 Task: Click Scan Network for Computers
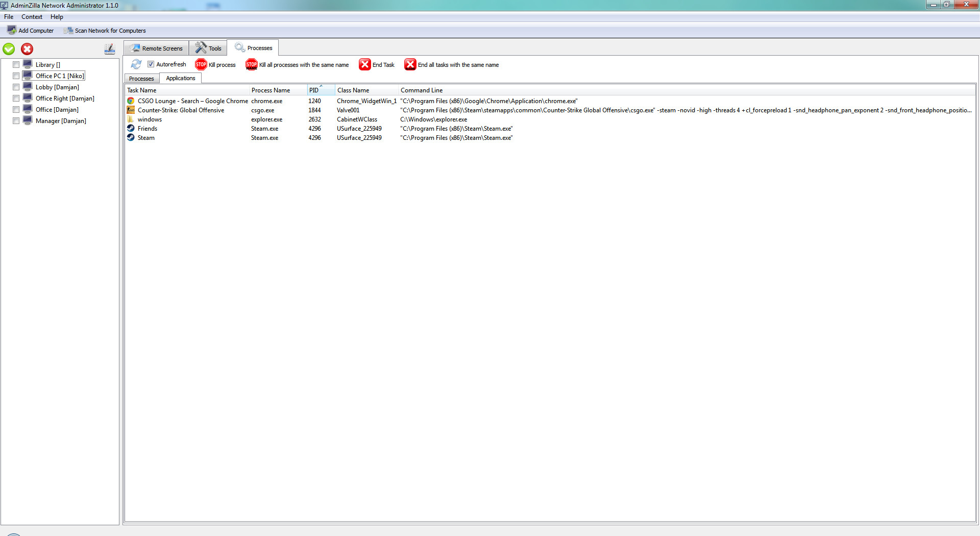pos(105,31)
